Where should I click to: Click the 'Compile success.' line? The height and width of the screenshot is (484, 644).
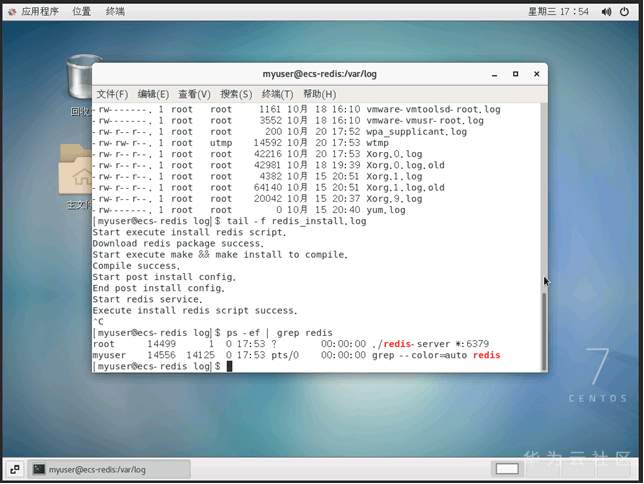136,266
